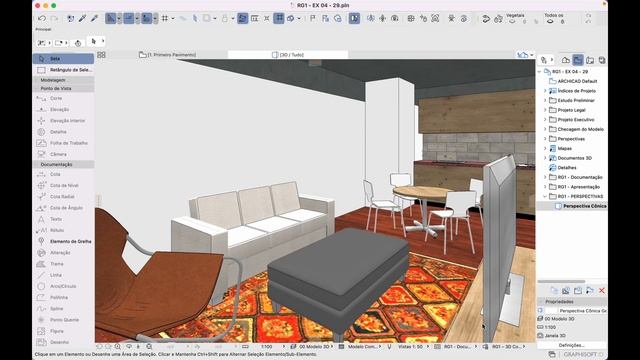The height and width of the screenshot is (360, 640).
Task: Select the Elemento de Grelha tool
Action: pyautogui.click(x=63, y=242)
